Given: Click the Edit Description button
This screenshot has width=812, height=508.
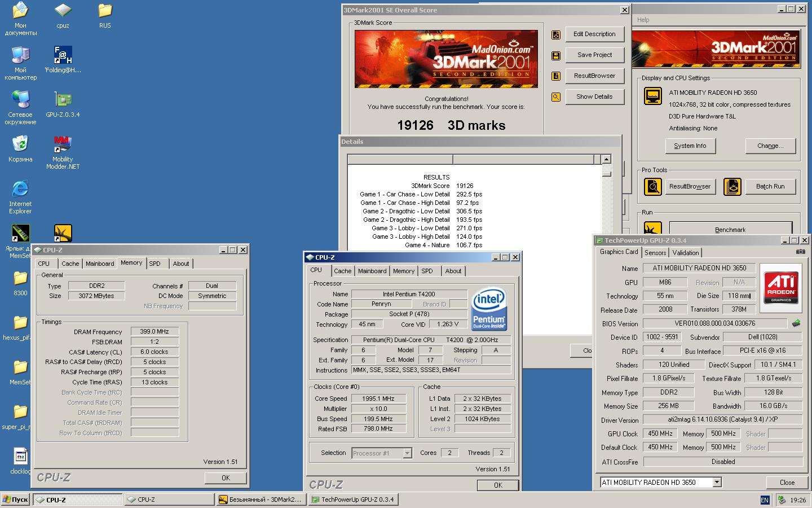Looking at the screenshot, I should [595, 34].
